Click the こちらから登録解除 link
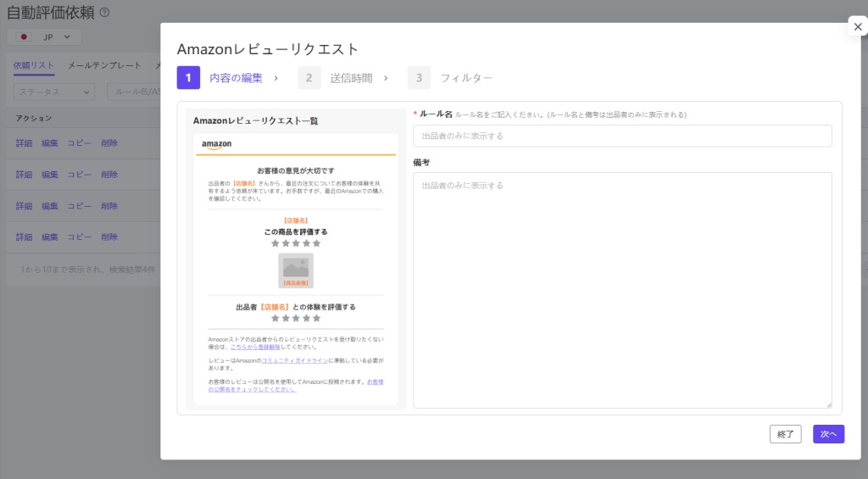Viewport: 868px width, 479px height. pyautogui.click(x=255, y=348)
